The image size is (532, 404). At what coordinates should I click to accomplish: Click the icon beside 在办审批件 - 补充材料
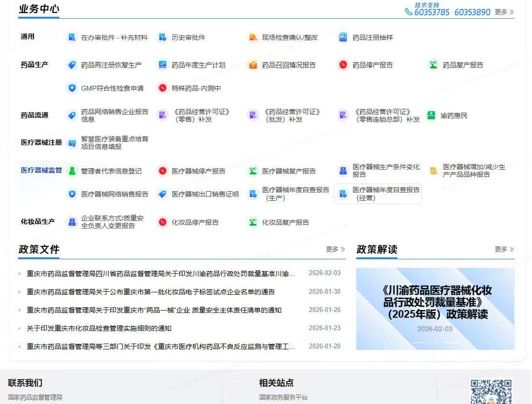coord(72,37)
